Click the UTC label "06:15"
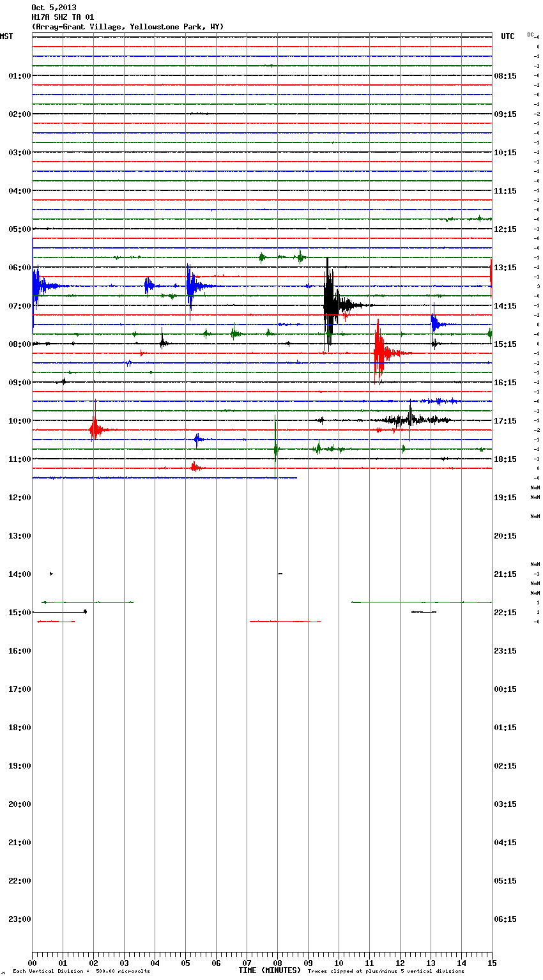This screenshot has width=543, height=980. (505, 919)
